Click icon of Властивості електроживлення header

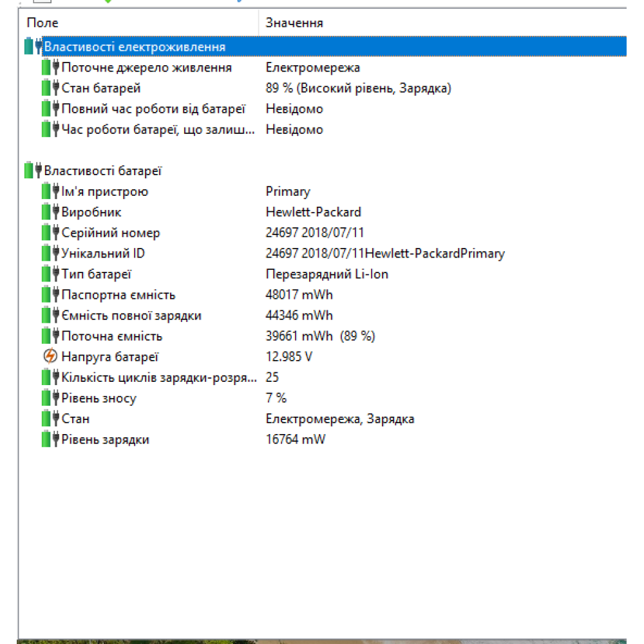pos(33,46)
